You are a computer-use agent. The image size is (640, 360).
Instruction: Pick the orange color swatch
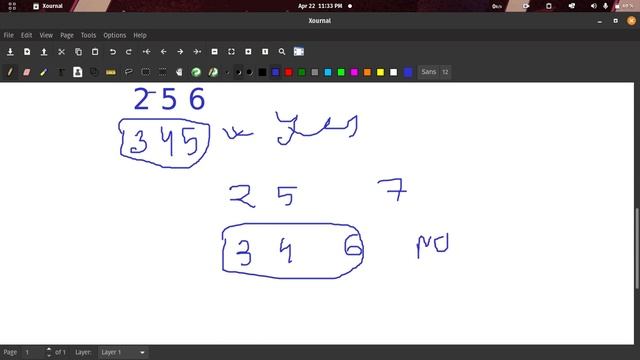click(367, 72)
